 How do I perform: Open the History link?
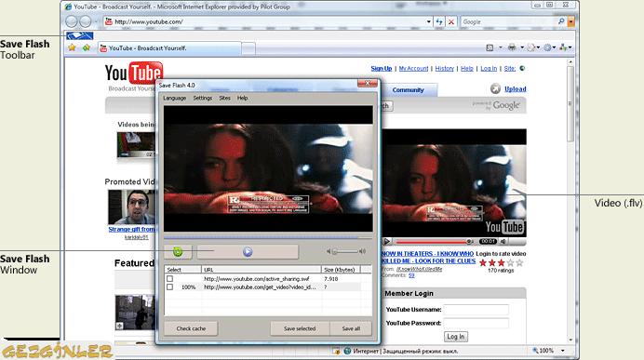pyautogui.click(x=445, y=69)
